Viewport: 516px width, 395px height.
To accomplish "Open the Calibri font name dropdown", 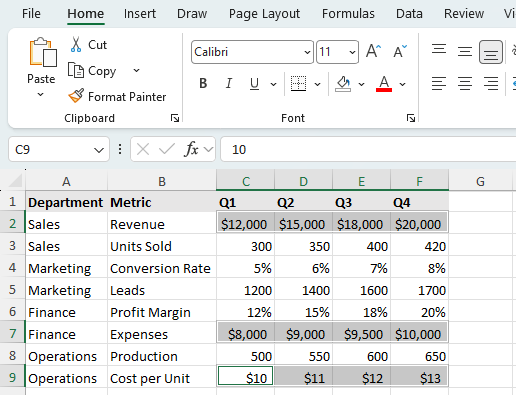I will [307, 52].
